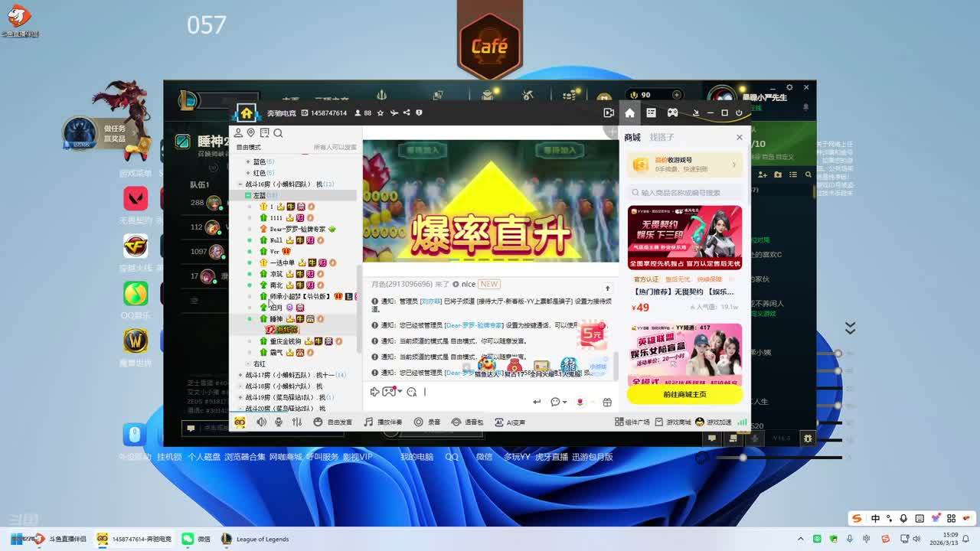
Task: Switch to League of Legends in taskbar
Action: pos(255,539)
